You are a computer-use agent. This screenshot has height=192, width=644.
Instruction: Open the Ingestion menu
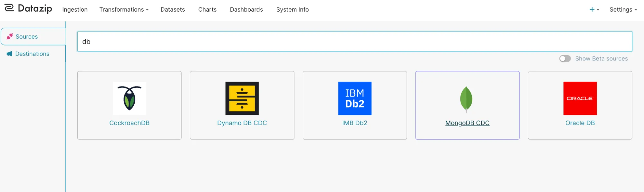(75, 10)
